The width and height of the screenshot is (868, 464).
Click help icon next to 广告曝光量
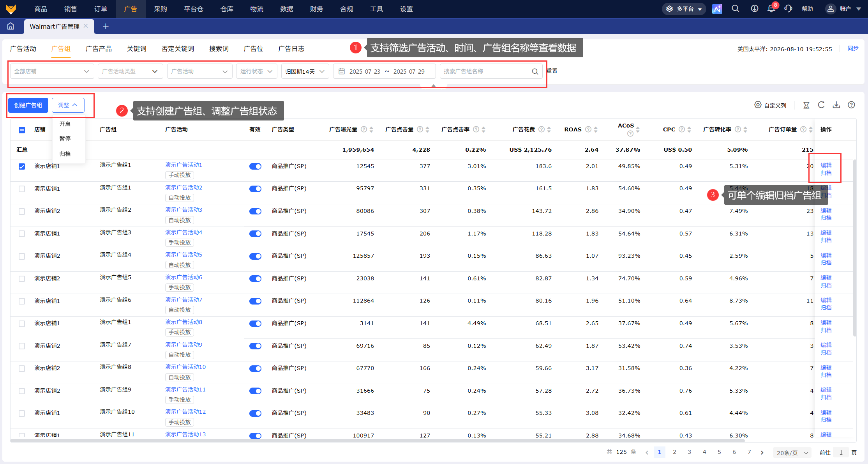point(364,129)
